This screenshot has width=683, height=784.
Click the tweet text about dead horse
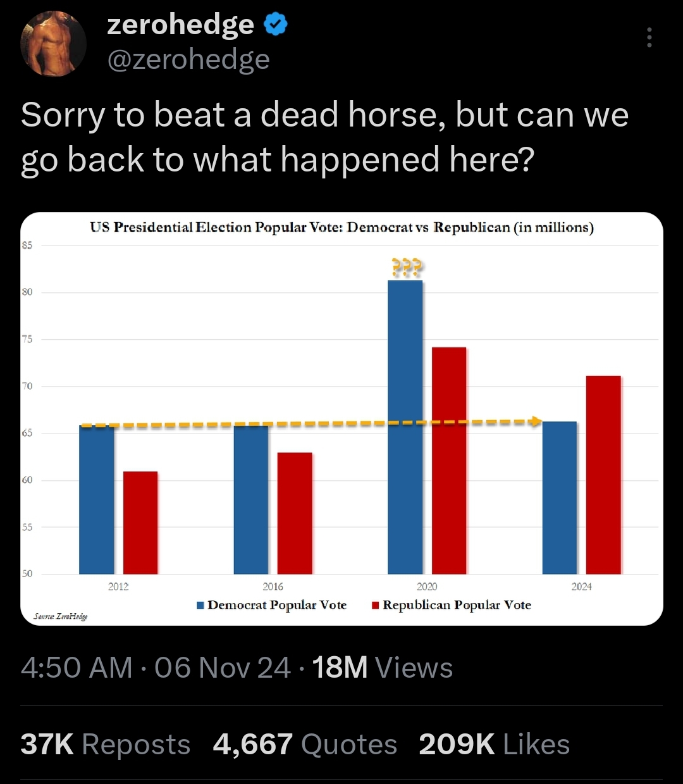(x=324, y=137)
